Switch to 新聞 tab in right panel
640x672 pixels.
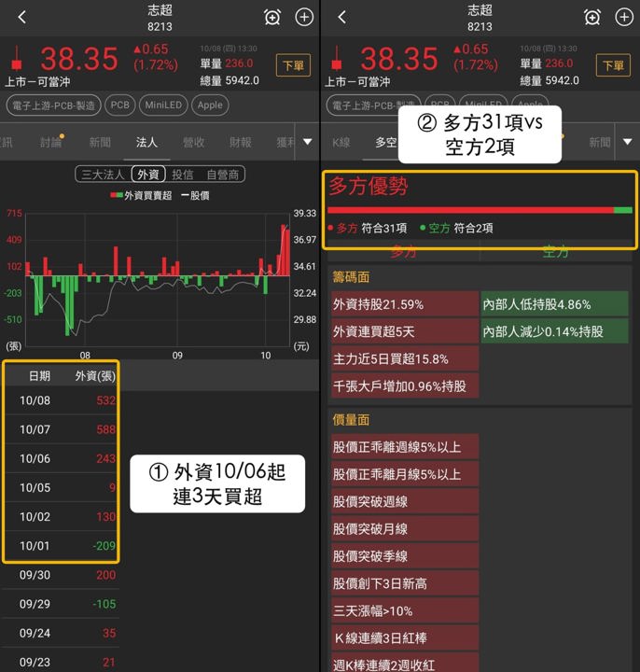point(600,142)
